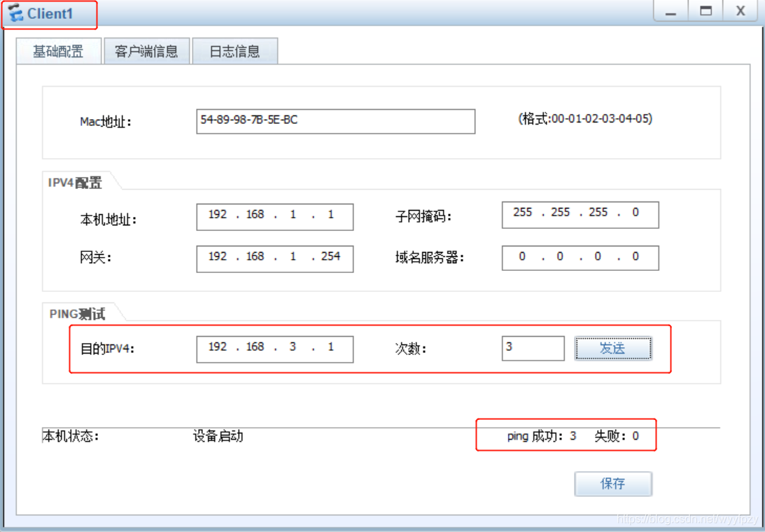Screen dimensions: 765x532
Task: Click the '失败: 0' status text
Action: click(x=617, y=436)
